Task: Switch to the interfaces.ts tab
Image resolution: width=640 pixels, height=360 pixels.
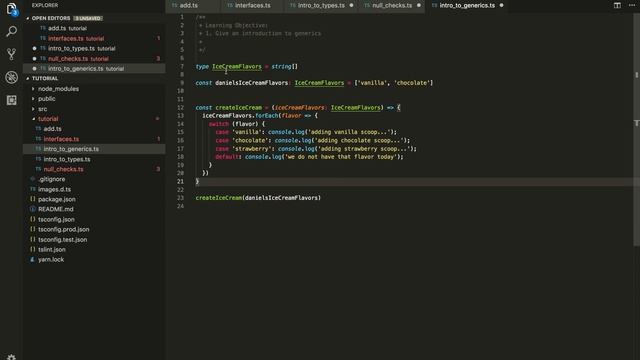Action: [253, 5]
